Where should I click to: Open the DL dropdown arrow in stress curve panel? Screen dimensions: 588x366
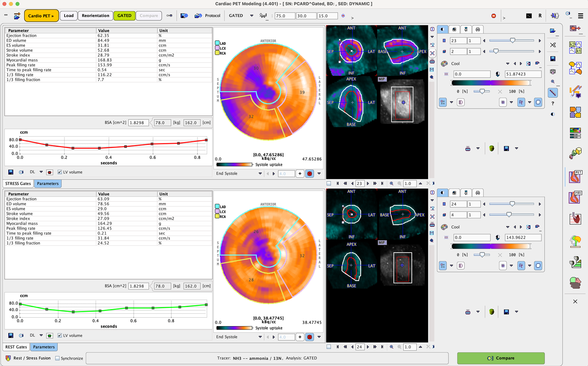tap(41, 172)
